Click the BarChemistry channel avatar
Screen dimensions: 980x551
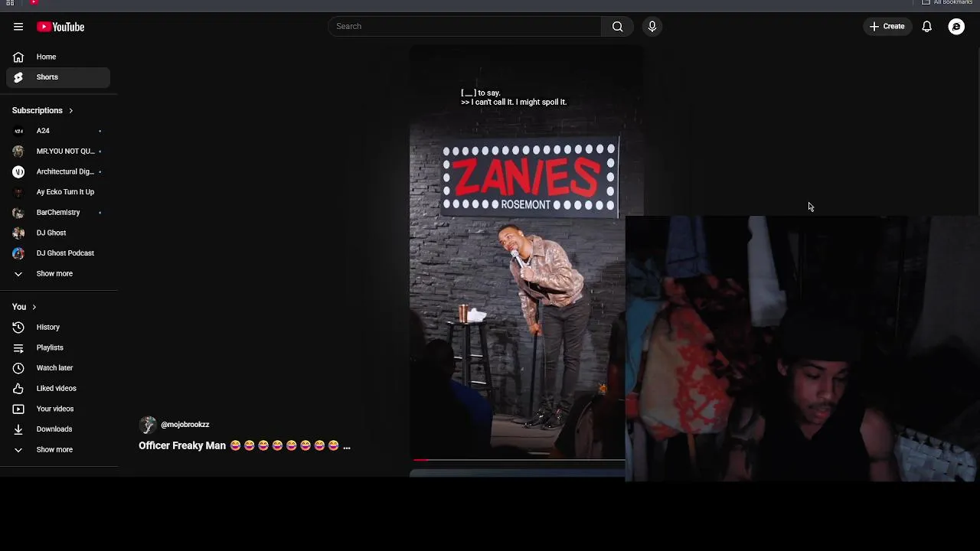(18, 213)
